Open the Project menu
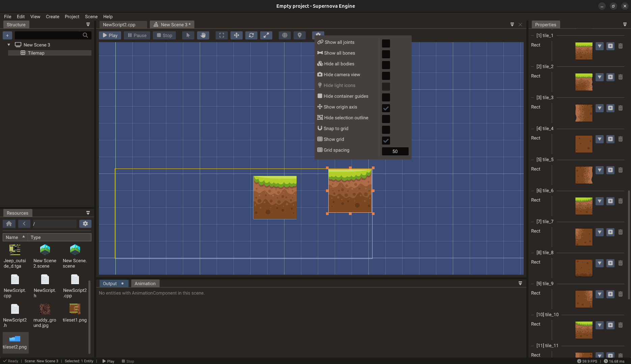Screen dimensions: 631x364 72,17
